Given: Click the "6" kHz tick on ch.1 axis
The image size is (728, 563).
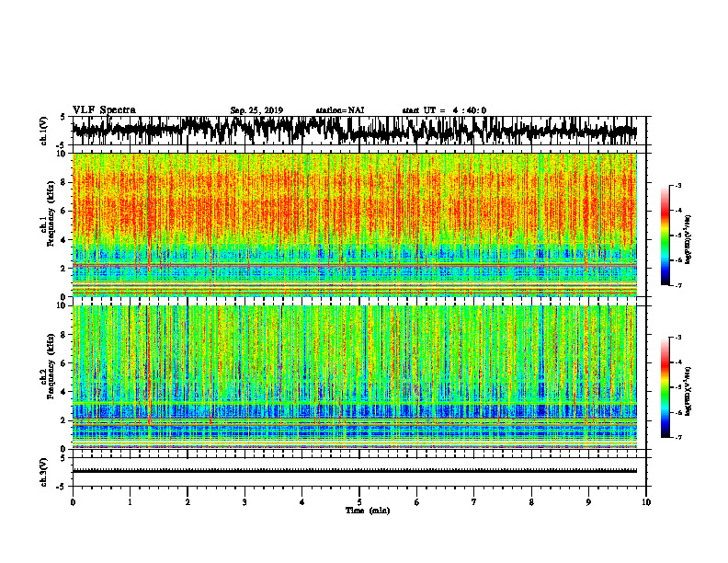Looking at the screenshot, I should point(64,211).
